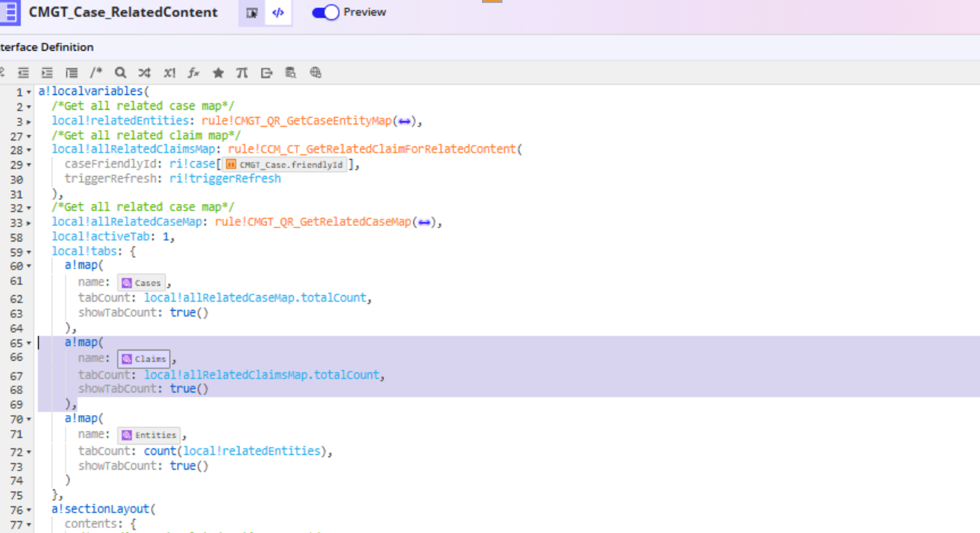
Task: Click the Cases translation string chip
Action: [141, 283]
